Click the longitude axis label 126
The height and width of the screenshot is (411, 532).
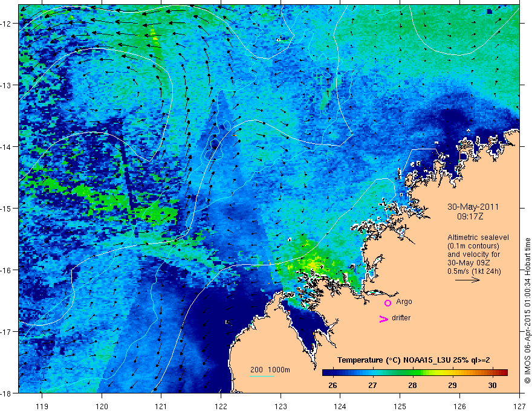[459, 406]
